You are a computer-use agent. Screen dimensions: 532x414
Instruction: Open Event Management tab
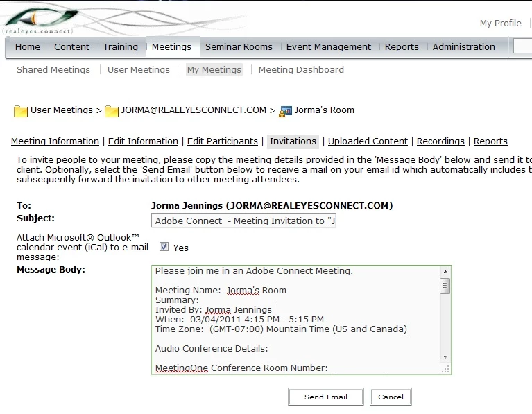(329, 47)
